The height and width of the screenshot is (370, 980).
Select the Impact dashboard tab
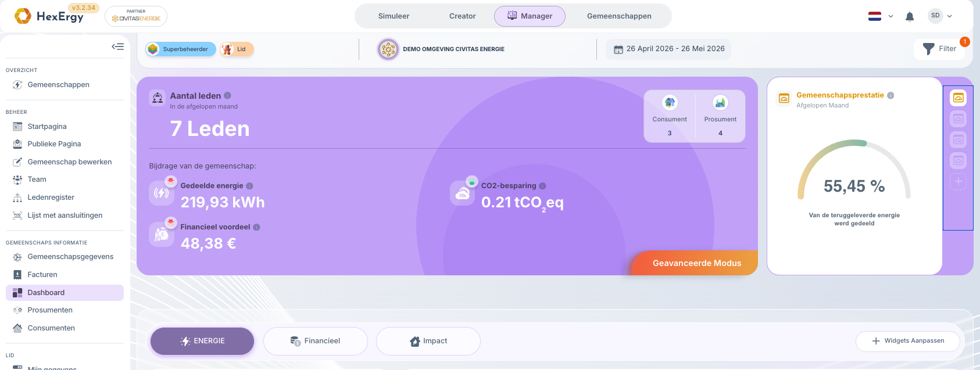click(x=428, y=341)
